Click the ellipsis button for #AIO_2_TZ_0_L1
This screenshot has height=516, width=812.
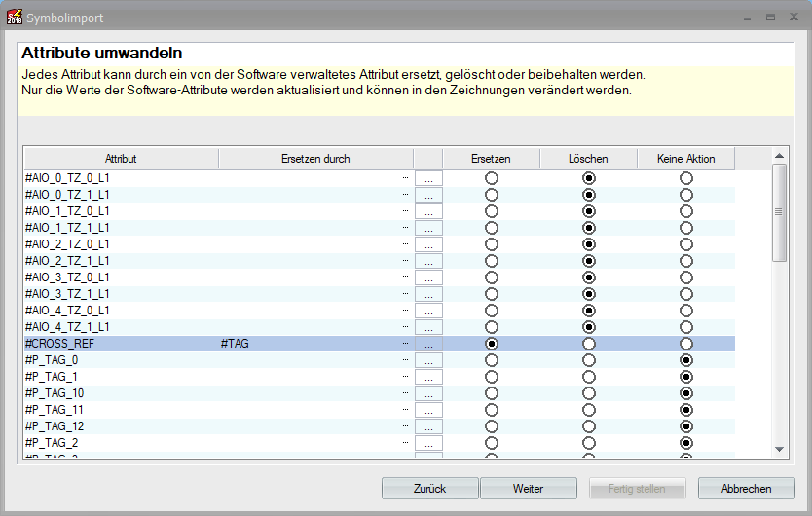[428, 244]
